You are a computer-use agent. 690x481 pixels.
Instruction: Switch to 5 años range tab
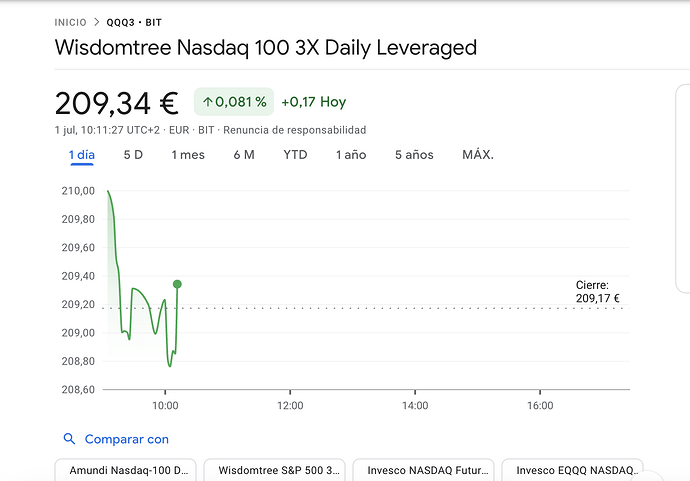tap(414, 155)
